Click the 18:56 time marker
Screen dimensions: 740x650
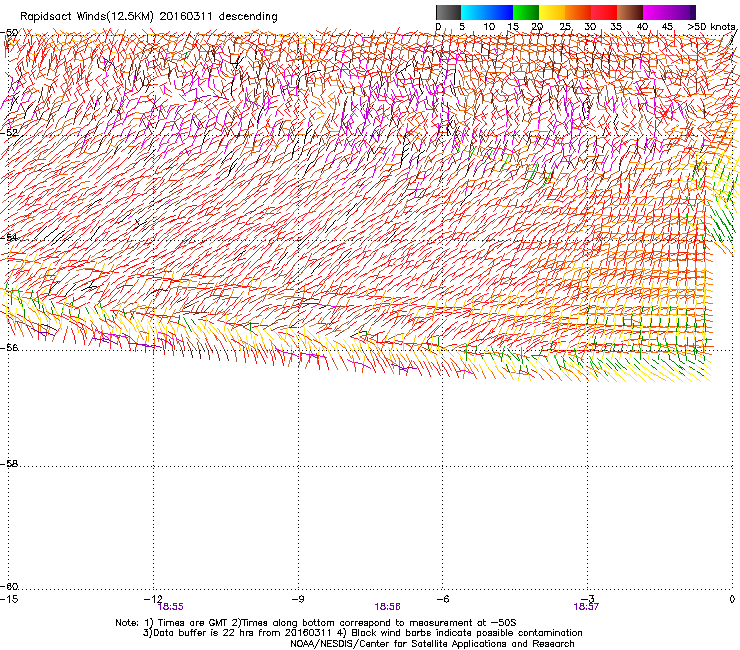point(387,607)
